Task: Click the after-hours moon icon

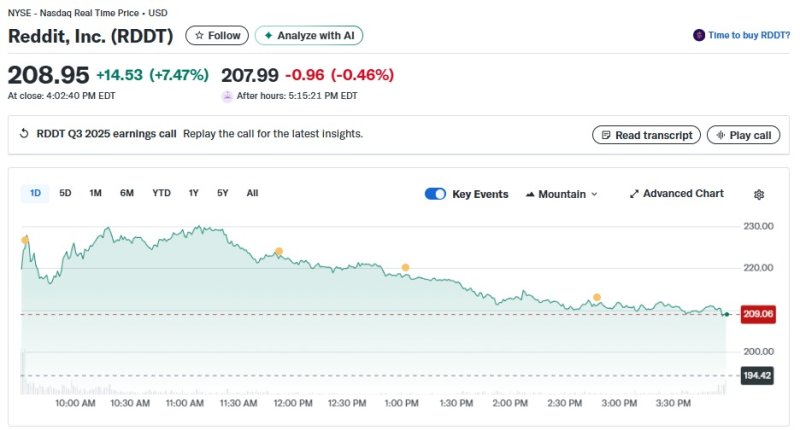Action: (227, 95)
